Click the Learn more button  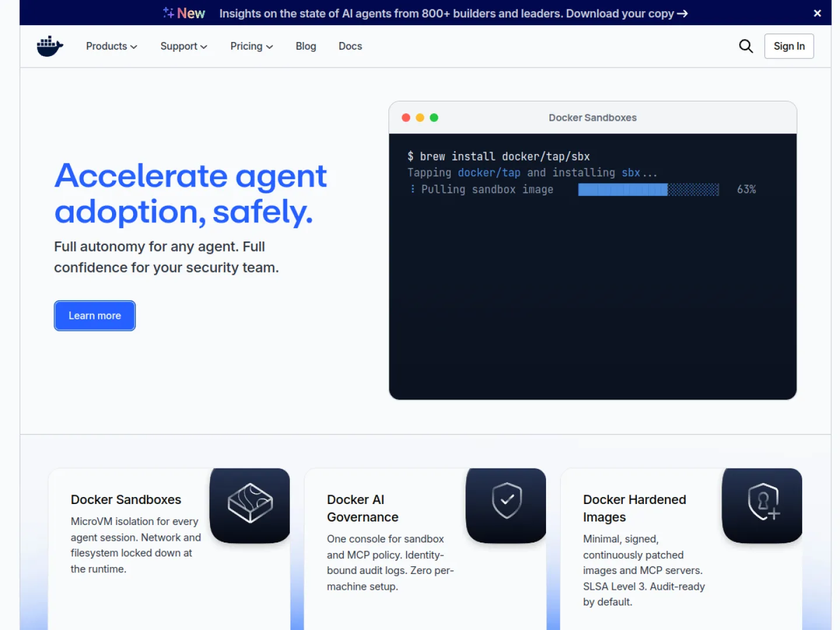(94, 316)
